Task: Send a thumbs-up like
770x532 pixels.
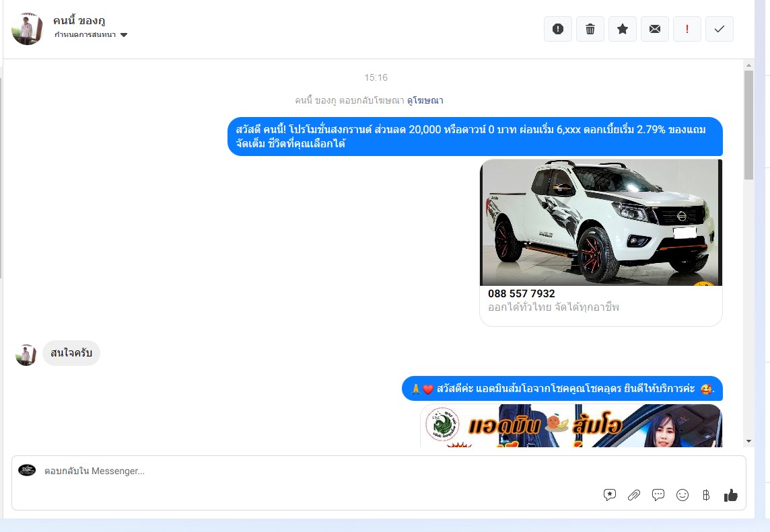Action: tap(731, 495)
